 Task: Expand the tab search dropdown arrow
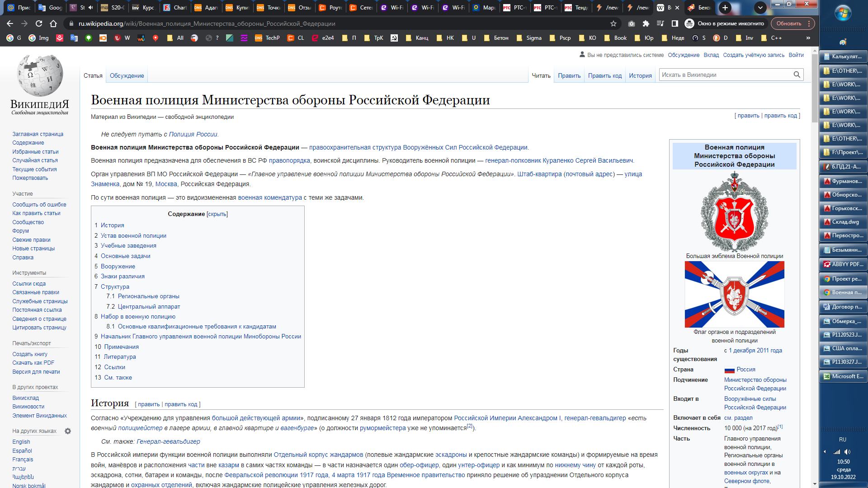(760, 7)
